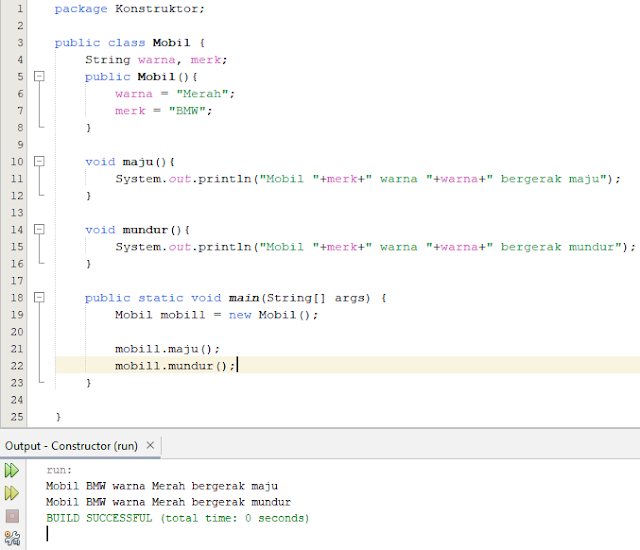Click the 'void maju(){' method header
This screenshot has height=550, width=640.
tap(130, 162)
